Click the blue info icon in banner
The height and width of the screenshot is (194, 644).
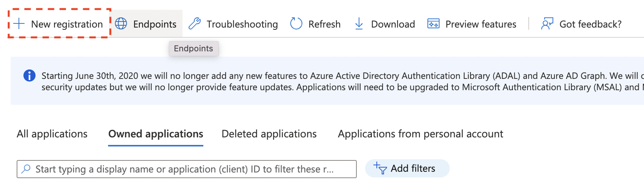point(29,75)
